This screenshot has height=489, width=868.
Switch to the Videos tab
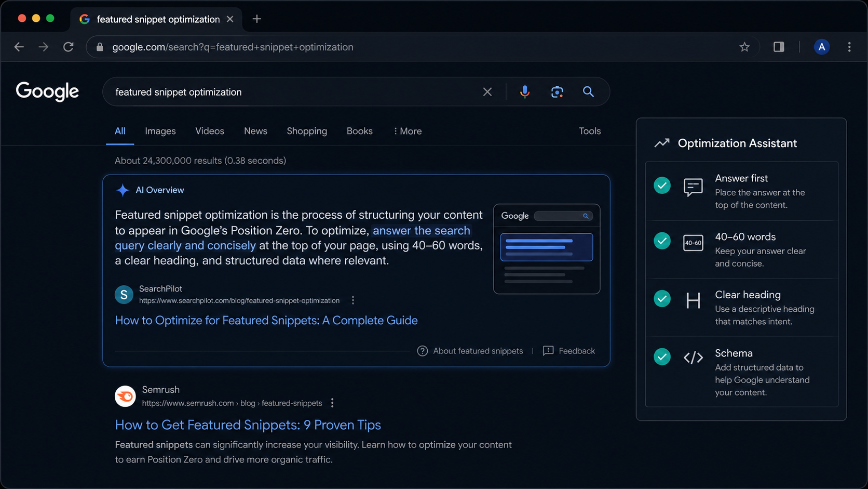pos(210,131)
